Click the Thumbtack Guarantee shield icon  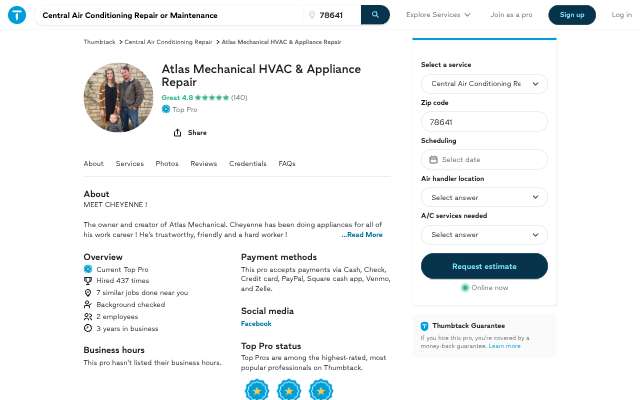click(424, 326)
